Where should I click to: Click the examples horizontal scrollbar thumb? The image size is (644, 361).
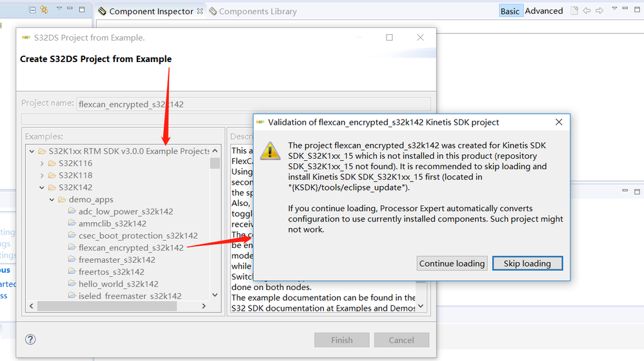click(x=107, y=306)
